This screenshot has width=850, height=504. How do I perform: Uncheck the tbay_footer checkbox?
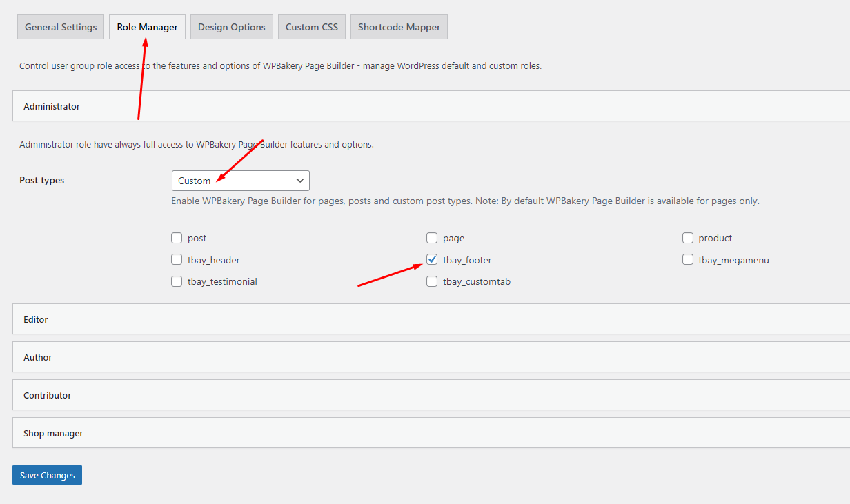432,260
